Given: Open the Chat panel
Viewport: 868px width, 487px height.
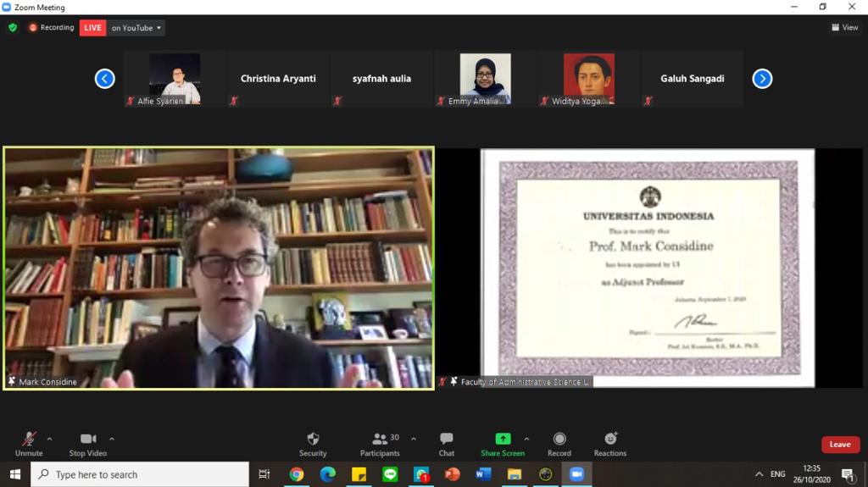Looking at the screenshot, I should pos(446,445).
